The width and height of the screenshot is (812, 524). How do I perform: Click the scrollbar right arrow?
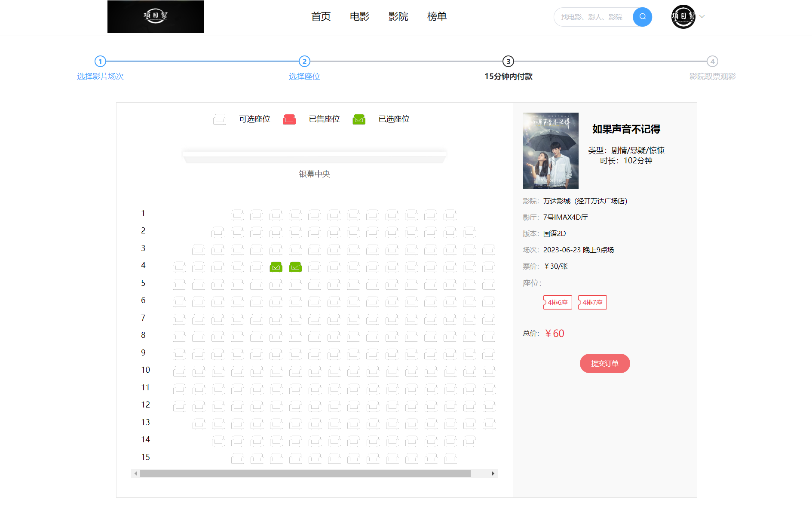click(493, 473)
